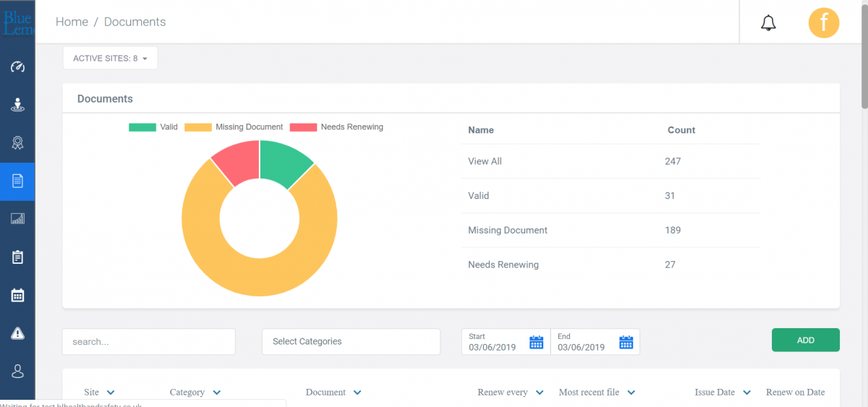Viewport: 868px width, 407px height.
Task: Open the calendar icon in sidebar
Action: [17, 295]
